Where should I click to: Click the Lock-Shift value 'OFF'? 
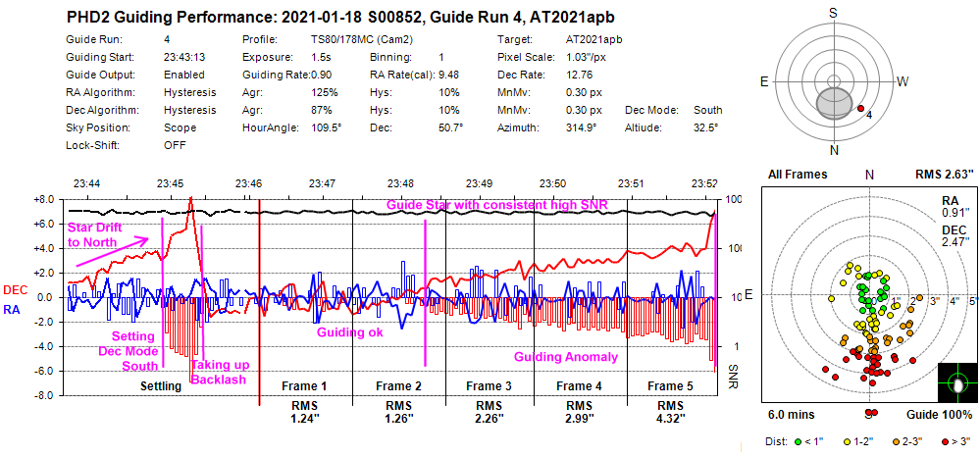click(x=175, y=145)
